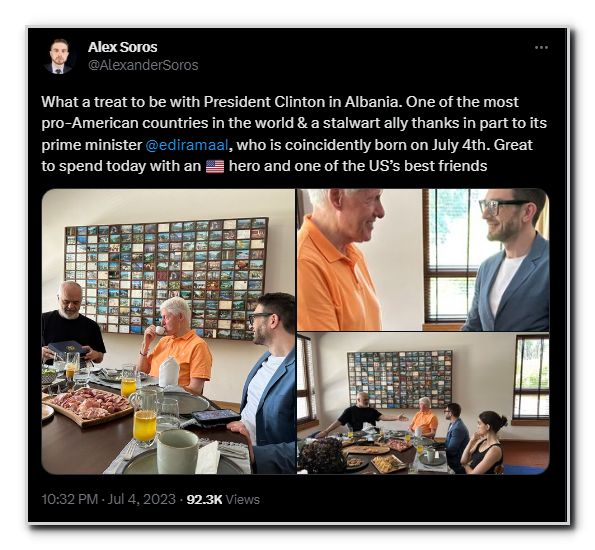This screenshot has width=595, height=550.
Task: Open the large left breakfast table photo
Action: click(168, 331)
